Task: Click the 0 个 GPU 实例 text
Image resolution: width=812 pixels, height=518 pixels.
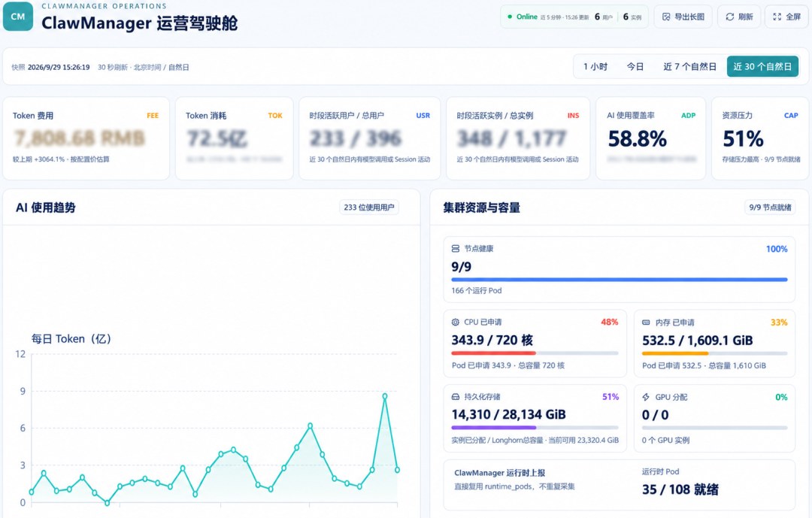Action: (x=666, y=441)
